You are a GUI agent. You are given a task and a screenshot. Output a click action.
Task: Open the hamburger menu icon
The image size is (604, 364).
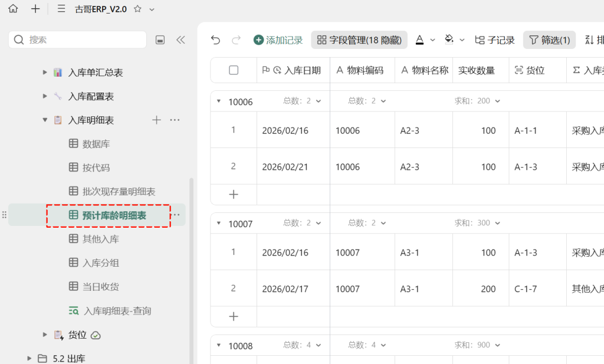(x=61, y=8)
